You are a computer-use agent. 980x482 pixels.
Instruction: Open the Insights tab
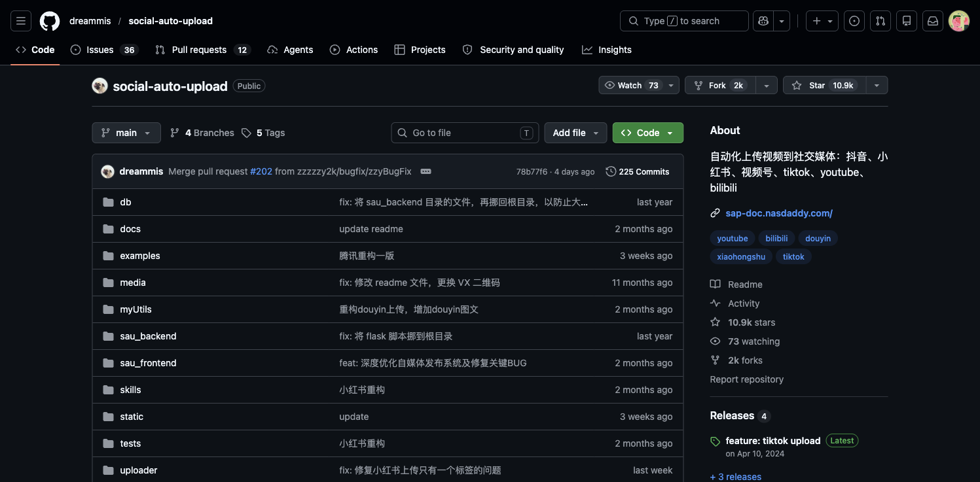(607, 50)
